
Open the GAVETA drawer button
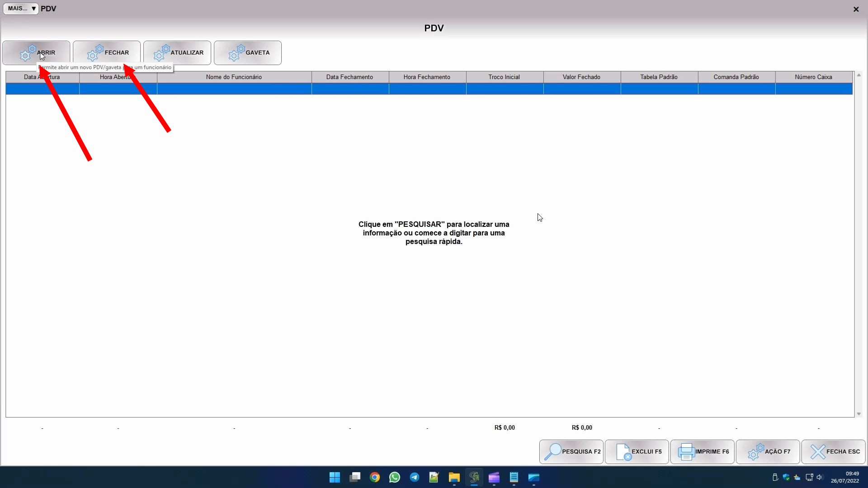248,52
